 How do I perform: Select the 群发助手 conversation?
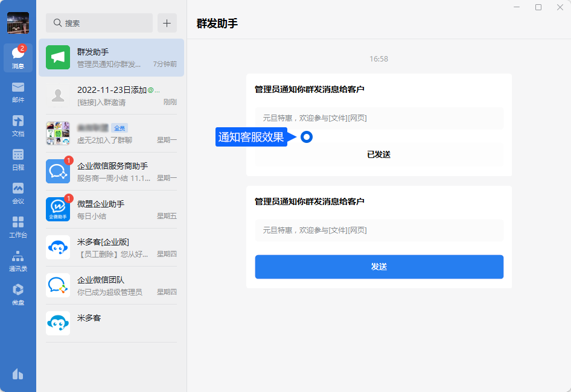click(111, 57)
